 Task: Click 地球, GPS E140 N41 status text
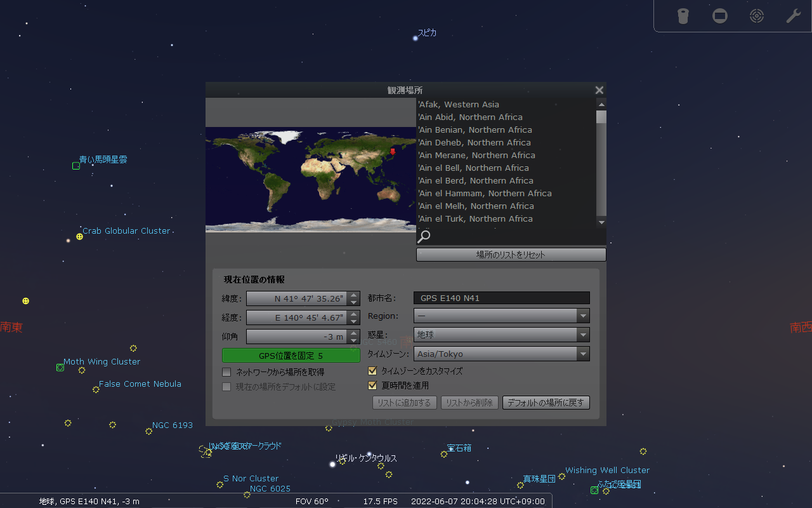click(89, 502)
